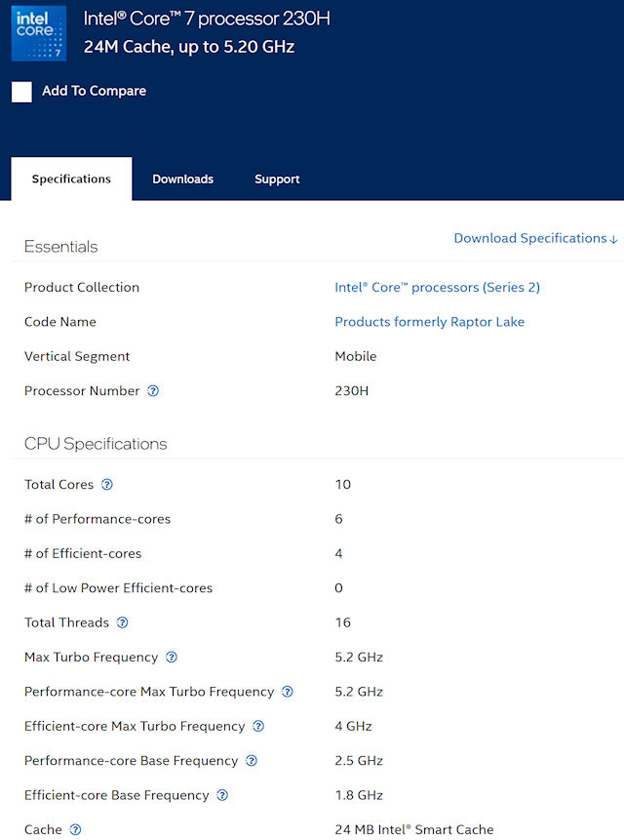The width and height of the screenshot is (624, 840).
Task: Open Intel Core processors (Series 2) link
Action: (437, 288)
